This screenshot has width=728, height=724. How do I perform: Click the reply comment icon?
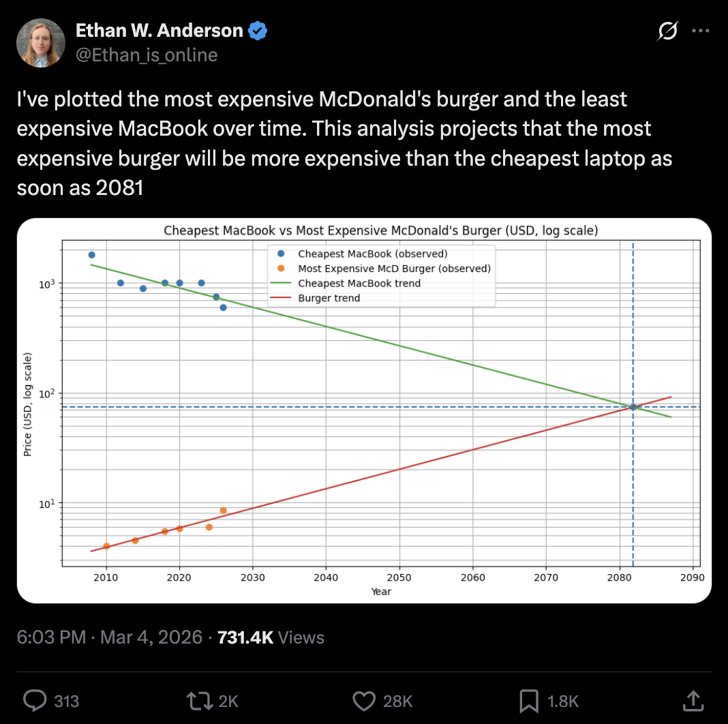(x=34, y=700)
